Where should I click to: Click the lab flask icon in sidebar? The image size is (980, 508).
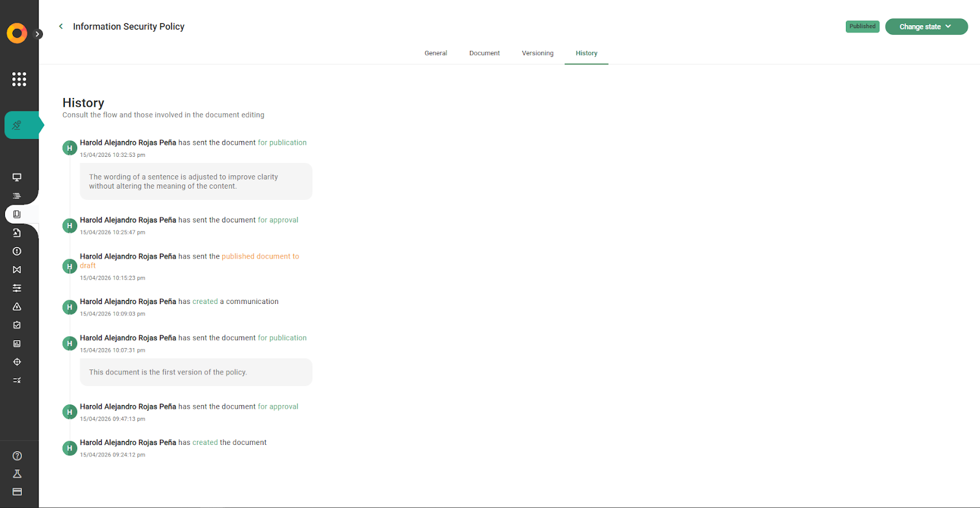[x=17, y=474]
